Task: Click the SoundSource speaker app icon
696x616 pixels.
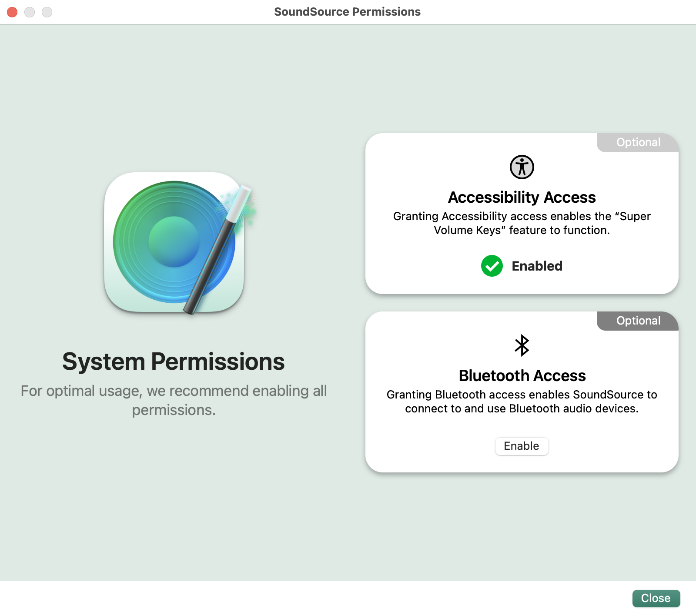Action: (174, 242)
